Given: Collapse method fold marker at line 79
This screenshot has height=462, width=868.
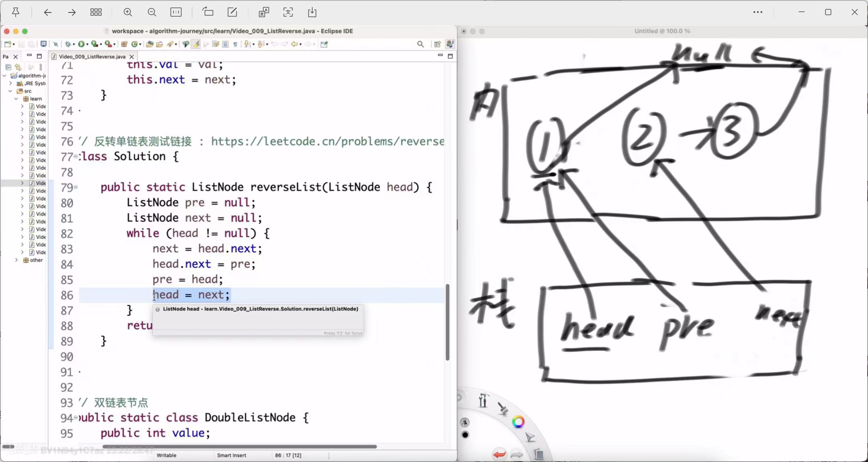Looking at the screenshot, I should pyautogui.click(x=76, y=187).
